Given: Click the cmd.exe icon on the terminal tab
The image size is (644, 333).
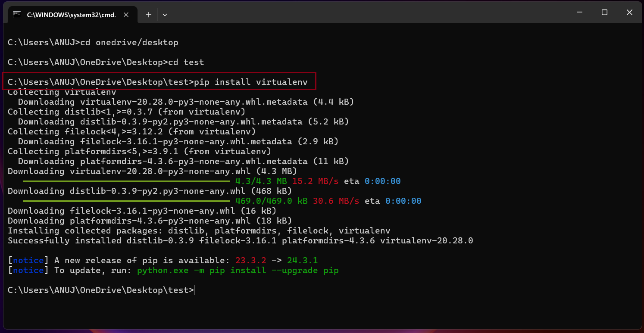Looking at the screenshot, I should pos(17,14).
